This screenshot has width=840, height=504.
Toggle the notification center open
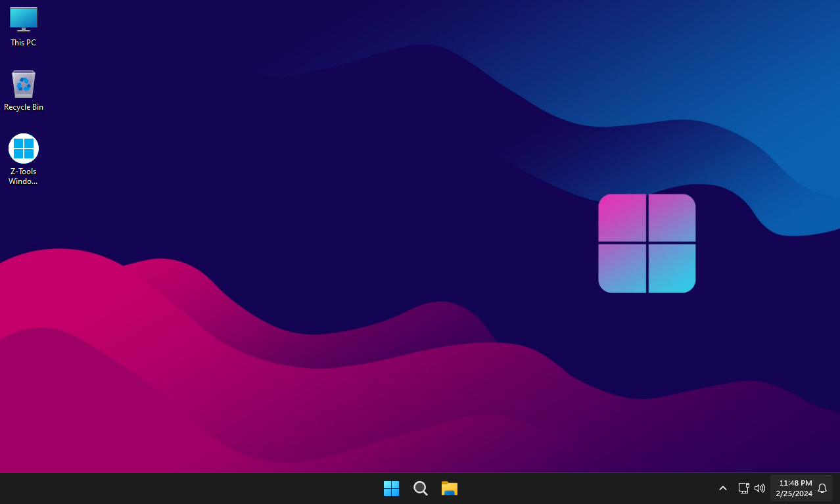(822, 488)
